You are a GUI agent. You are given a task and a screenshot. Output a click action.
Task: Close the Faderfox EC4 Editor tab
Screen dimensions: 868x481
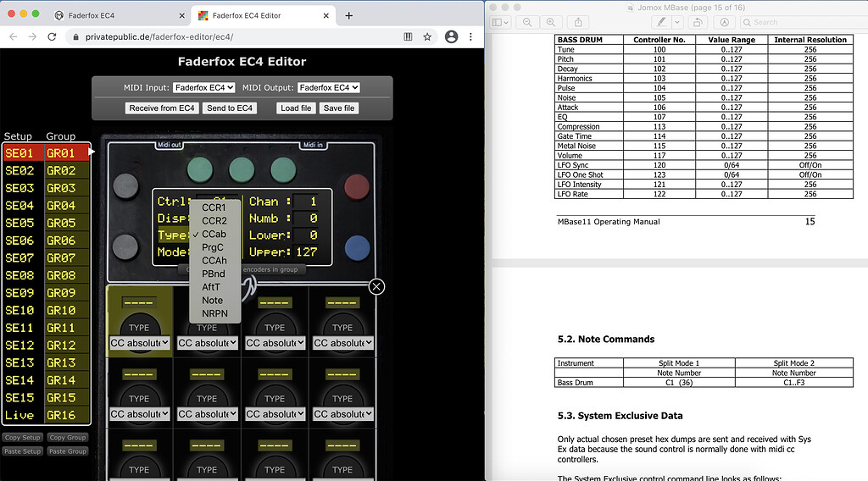pos(325,15)
